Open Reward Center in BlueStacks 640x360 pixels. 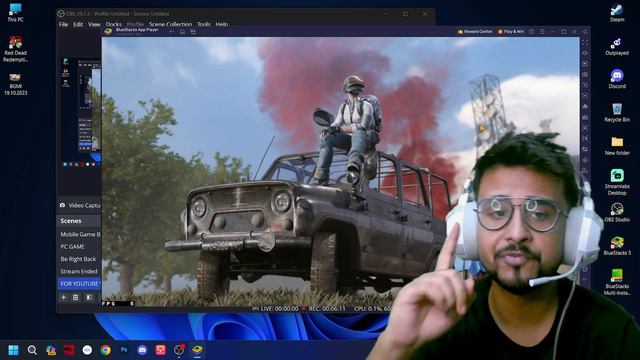click(x=475, y=31)
